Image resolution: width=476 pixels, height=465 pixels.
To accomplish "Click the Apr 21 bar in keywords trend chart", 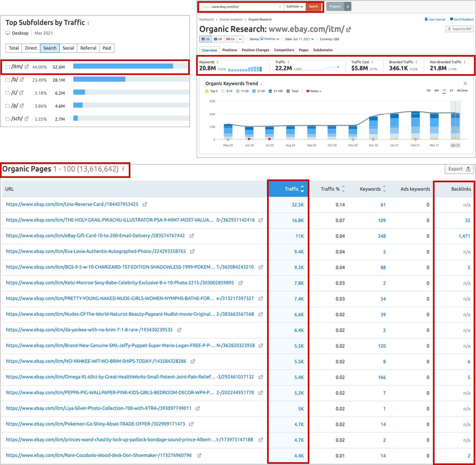I will tap(455, 126).
